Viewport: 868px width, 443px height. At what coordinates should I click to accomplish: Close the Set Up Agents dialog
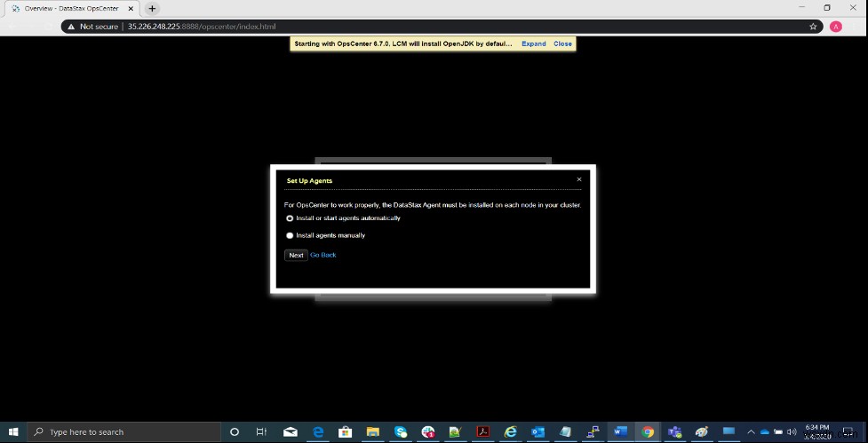[579, 179]
